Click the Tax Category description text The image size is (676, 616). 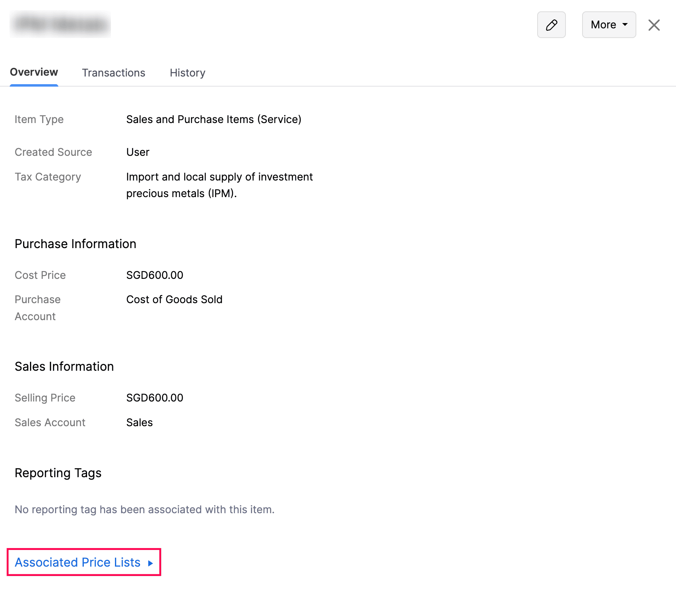219,185
